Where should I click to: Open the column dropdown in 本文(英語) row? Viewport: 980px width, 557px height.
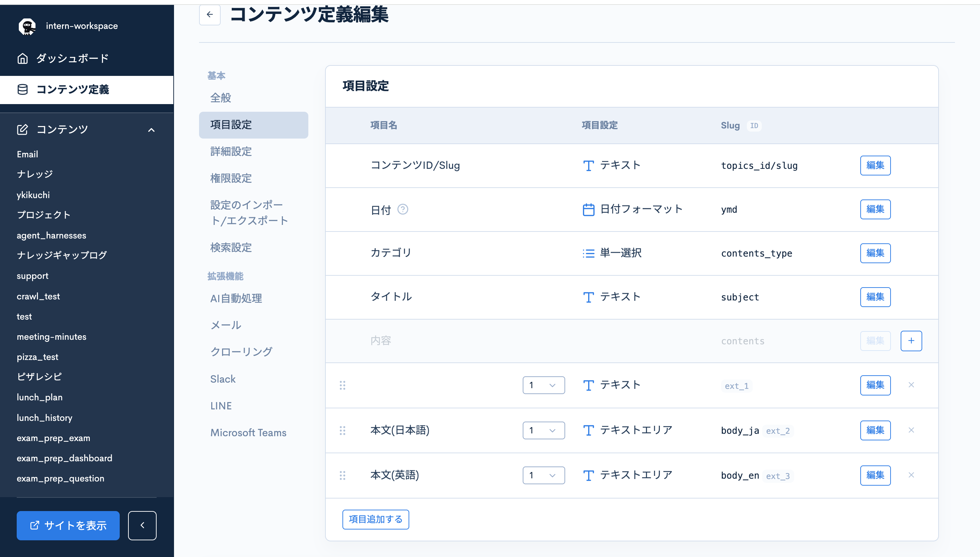tap(543, 475)
